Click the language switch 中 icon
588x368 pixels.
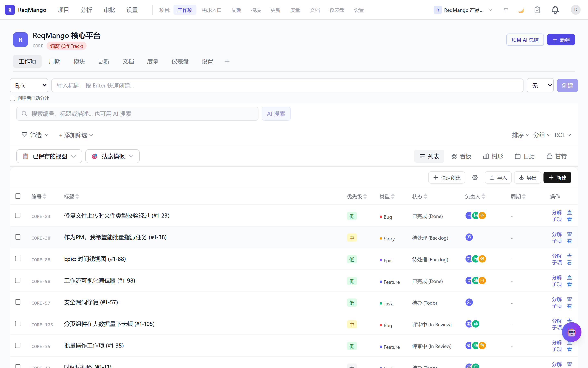click(x=506, y=10)
